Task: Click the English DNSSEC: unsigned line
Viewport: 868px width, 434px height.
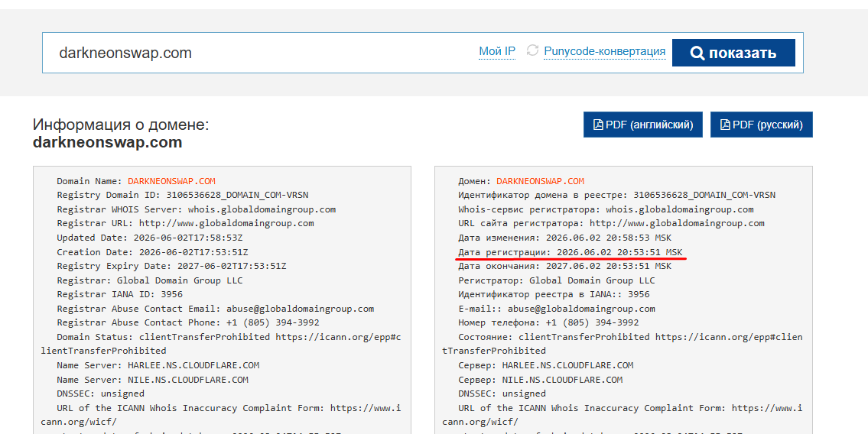Action: click(100, 394)
